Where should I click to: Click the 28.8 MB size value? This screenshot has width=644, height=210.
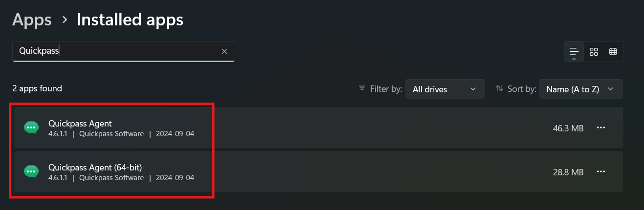point(568,172)
